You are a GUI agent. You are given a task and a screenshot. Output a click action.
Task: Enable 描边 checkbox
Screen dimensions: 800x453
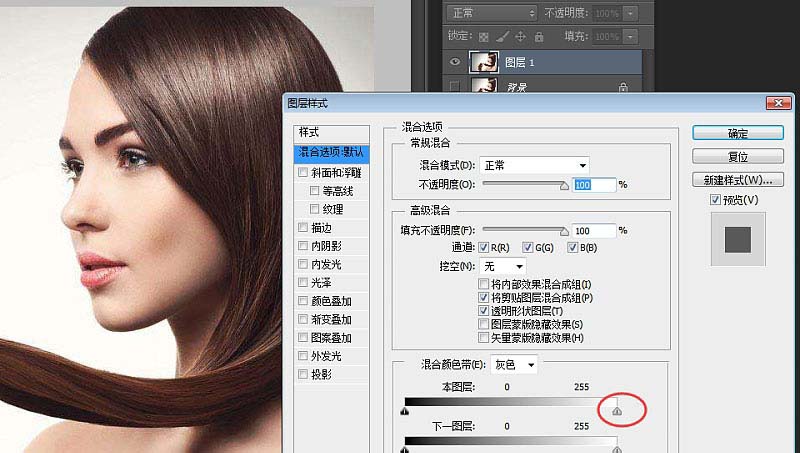[x=303, y=228]
